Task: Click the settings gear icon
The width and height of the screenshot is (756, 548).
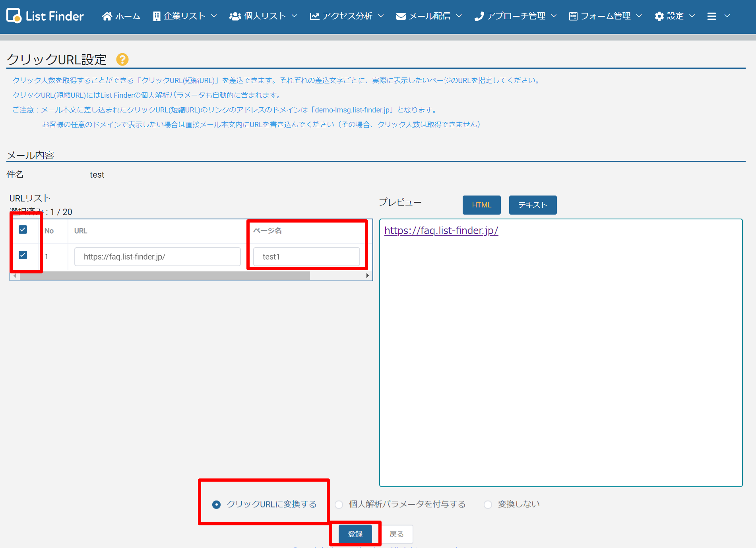Action: coord(659,16)
